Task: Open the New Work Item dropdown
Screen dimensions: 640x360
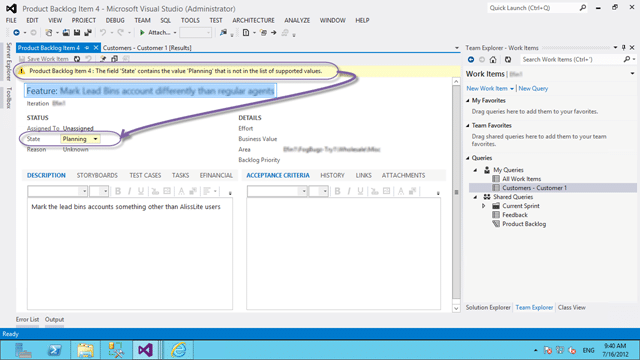Action: pos(511,89)
